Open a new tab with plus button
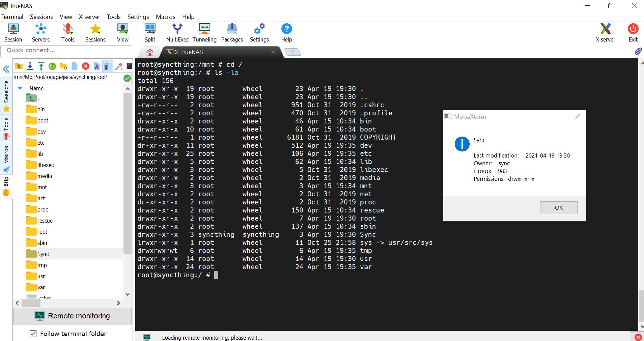644x341 pixels. [293, 52]
